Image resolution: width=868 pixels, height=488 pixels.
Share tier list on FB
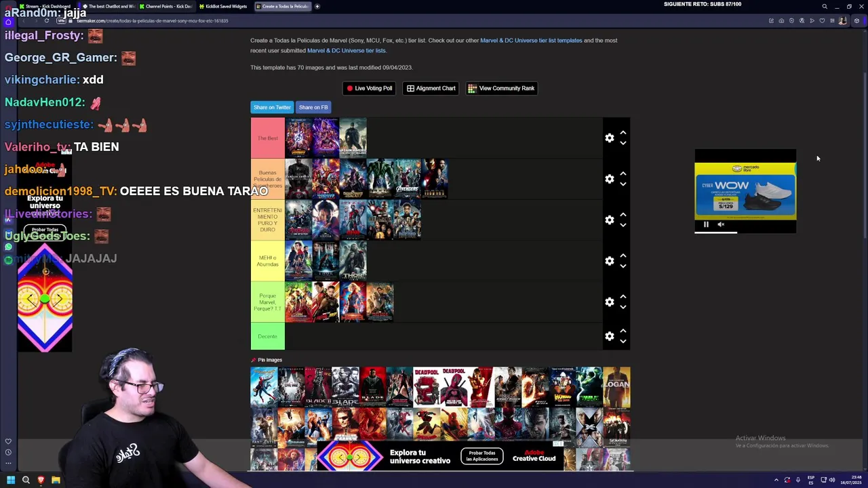[313, 107]
